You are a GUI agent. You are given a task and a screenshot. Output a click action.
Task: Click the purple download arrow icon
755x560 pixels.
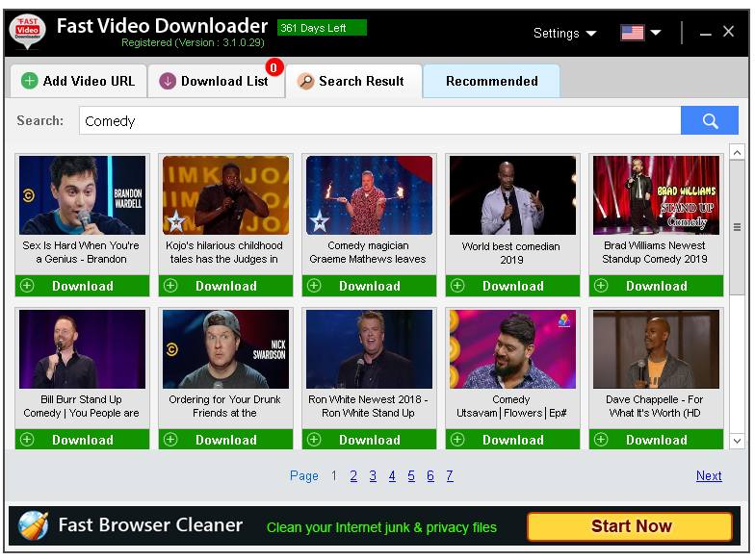168,81
